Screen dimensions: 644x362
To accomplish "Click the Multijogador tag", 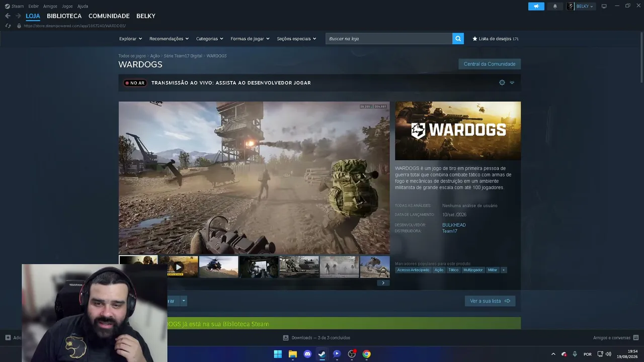I will 473,270.
